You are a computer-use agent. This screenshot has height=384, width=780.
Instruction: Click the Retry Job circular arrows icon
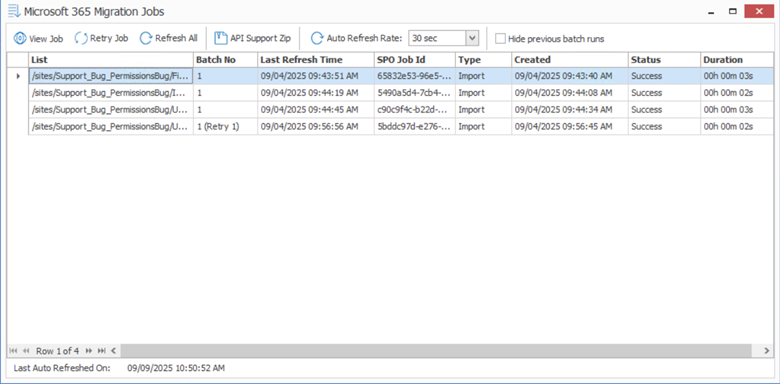(81, 38)
